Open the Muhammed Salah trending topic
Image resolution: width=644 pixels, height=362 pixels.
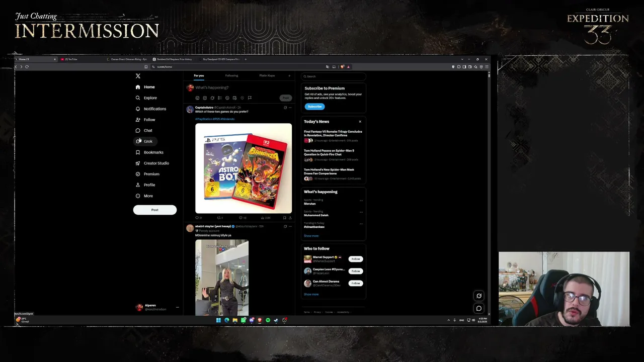pyautogui.click(x=316, y=215)
